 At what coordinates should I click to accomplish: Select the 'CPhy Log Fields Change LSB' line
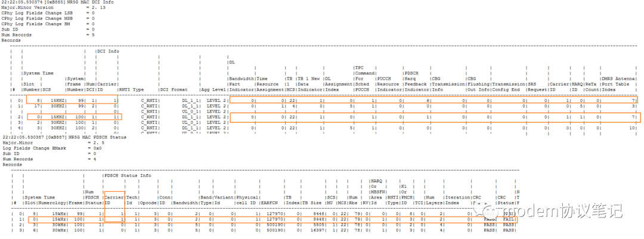pos(48,13)
